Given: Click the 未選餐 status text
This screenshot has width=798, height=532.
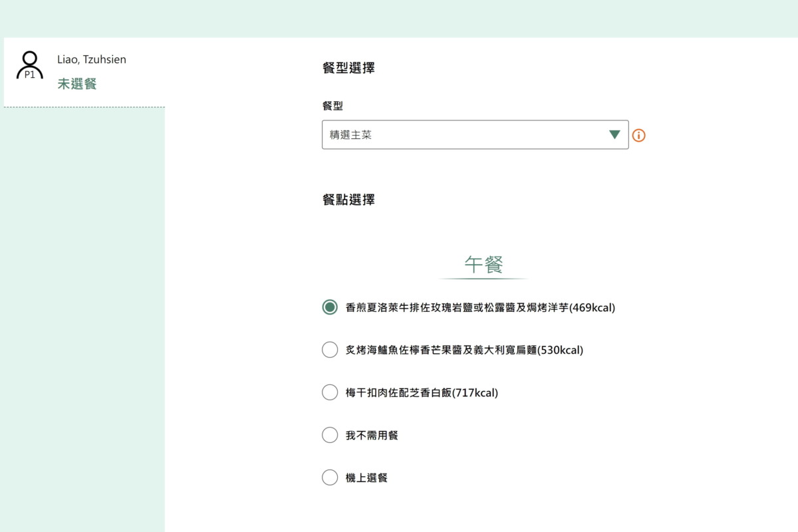Looking at the screenshot, I should pos(77,84).
